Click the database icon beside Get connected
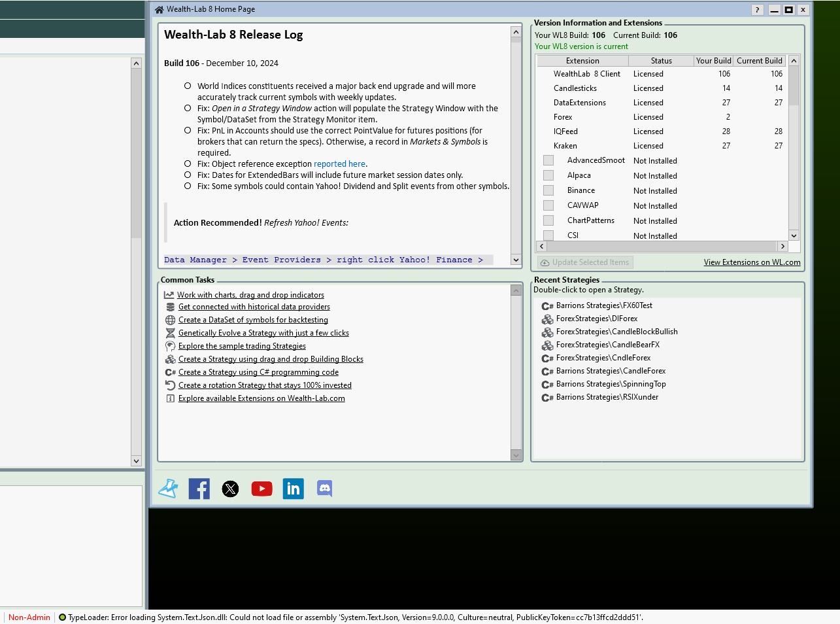 pos(170,307)
